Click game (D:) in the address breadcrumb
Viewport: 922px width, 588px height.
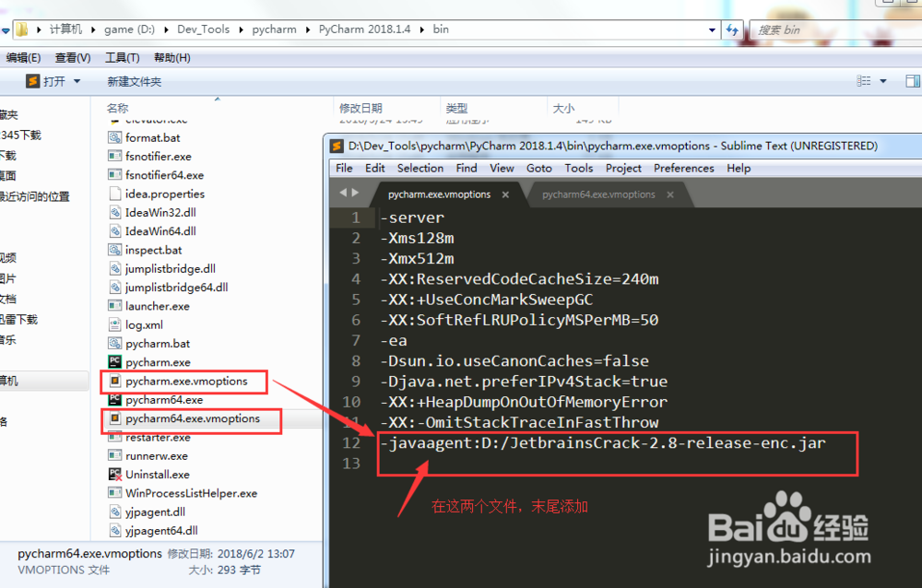tap(129, 29)
